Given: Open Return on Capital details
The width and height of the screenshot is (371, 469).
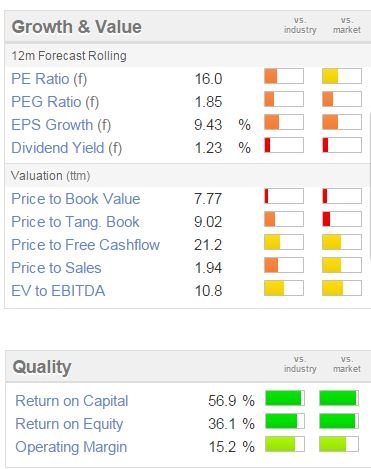Looking at the screenshot, I should click(72, 401).
